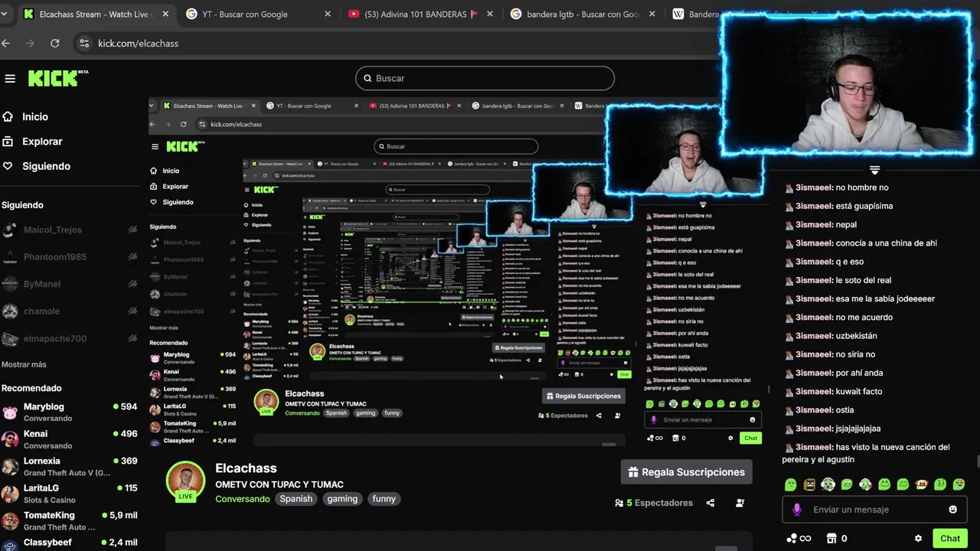Image resolution: width=980 pixels, height=551 pixels.
Task: Close the Adivina 101 BANDERAS tab
Action: tap(490, 14)
